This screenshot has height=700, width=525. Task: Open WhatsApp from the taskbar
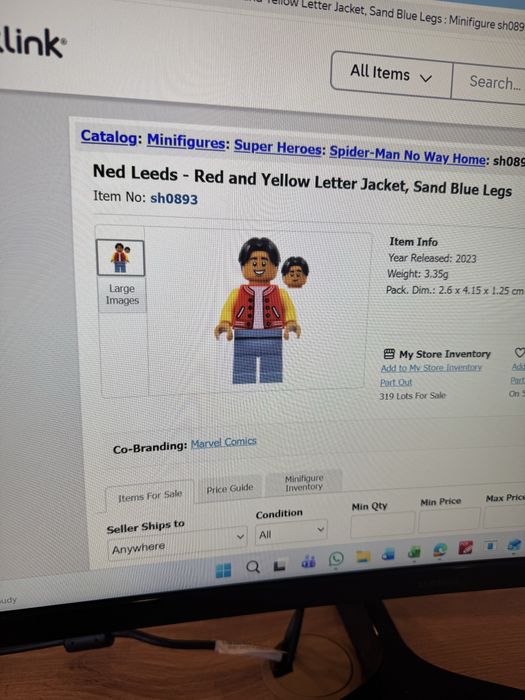(336, 559)
